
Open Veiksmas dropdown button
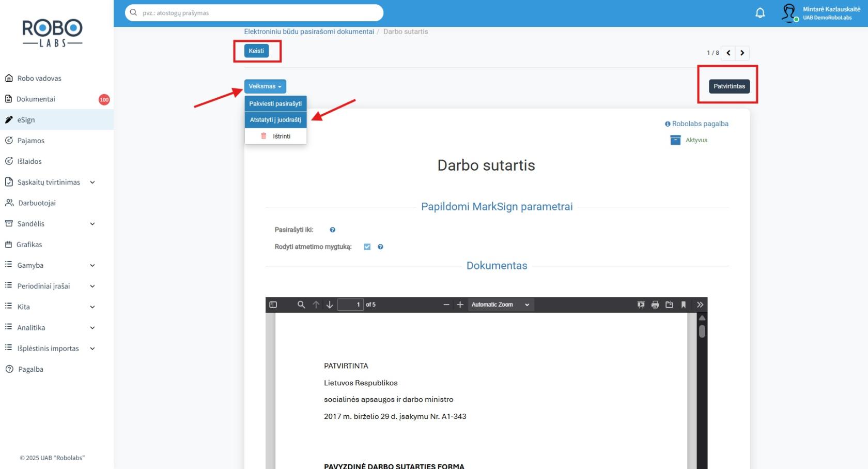pyautogui.click(x=265, y=86)
